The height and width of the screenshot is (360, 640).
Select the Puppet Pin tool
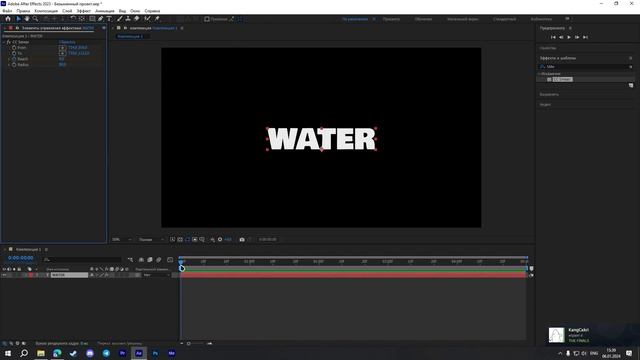[x=157, y=19]
